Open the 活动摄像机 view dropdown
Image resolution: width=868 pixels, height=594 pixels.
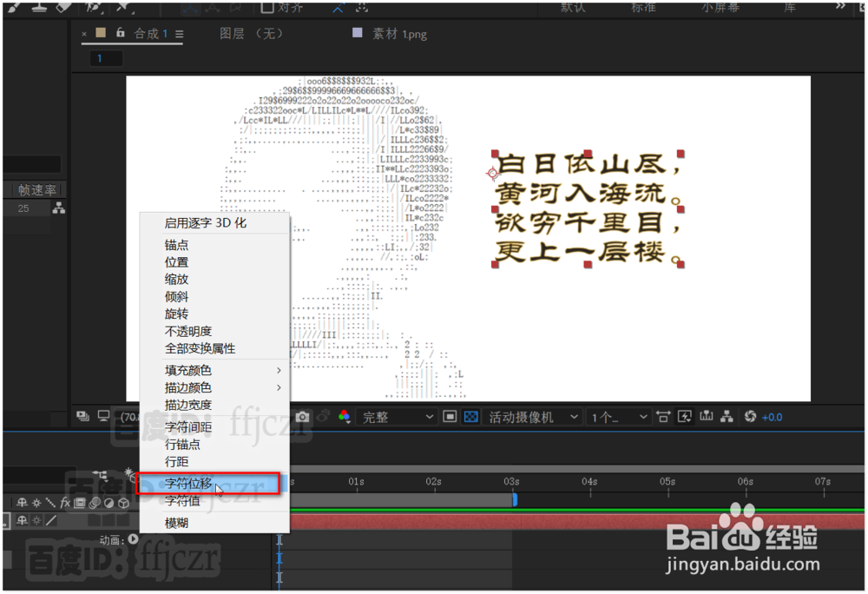[533, 418]
